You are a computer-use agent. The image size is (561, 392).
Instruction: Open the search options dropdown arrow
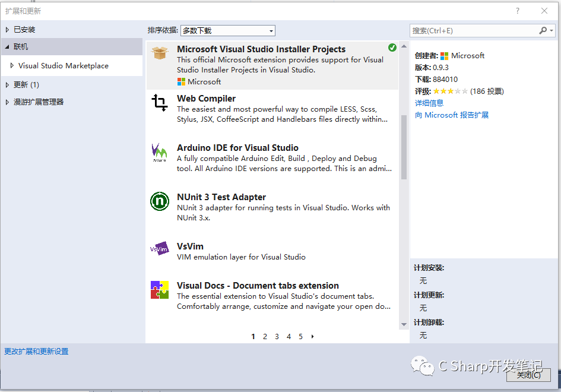coord(552,31)
